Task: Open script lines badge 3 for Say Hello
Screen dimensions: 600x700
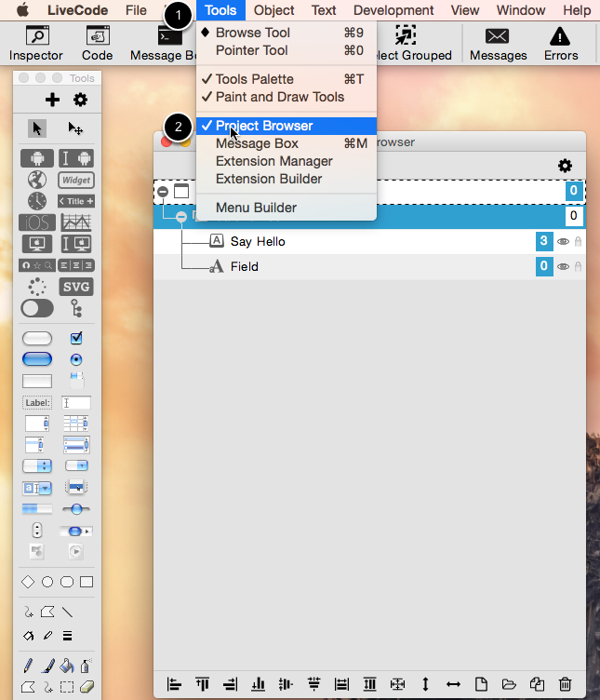Action: pos(544,241)
